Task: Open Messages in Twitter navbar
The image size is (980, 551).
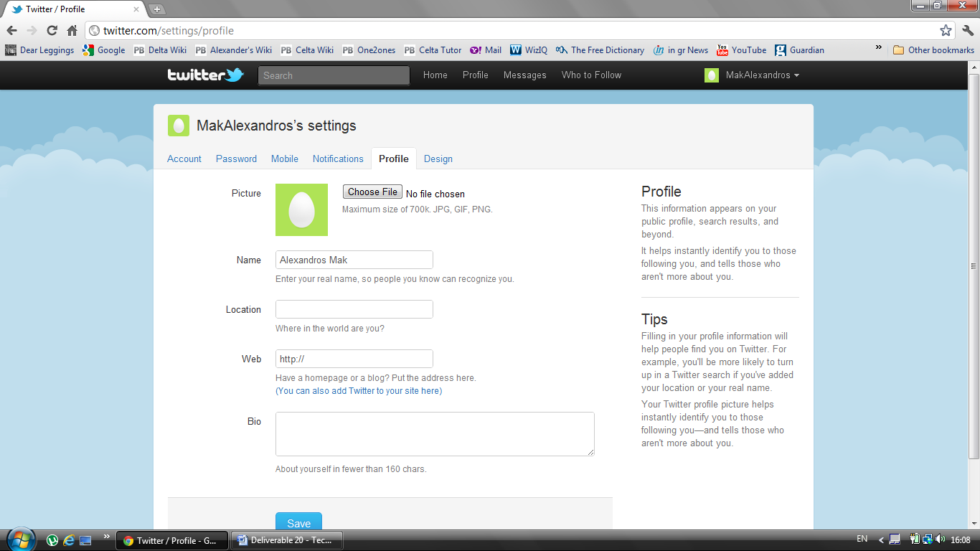Action: coord(525,75)
